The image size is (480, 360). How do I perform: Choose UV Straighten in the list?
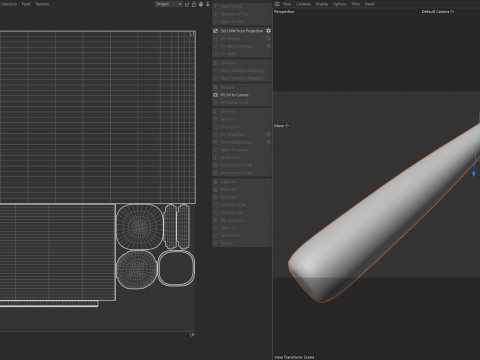242,135
